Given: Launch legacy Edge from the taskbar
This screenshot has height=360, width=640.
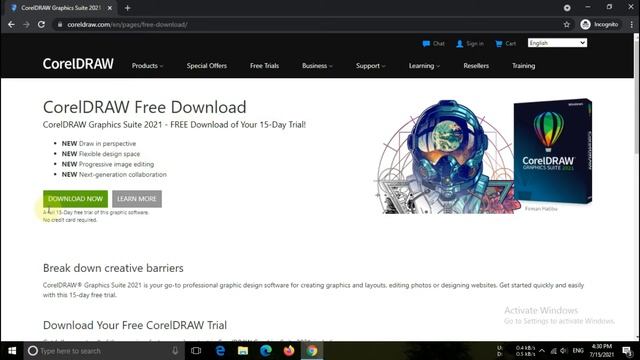Looking at the screenshot, I should pos(220,351).
